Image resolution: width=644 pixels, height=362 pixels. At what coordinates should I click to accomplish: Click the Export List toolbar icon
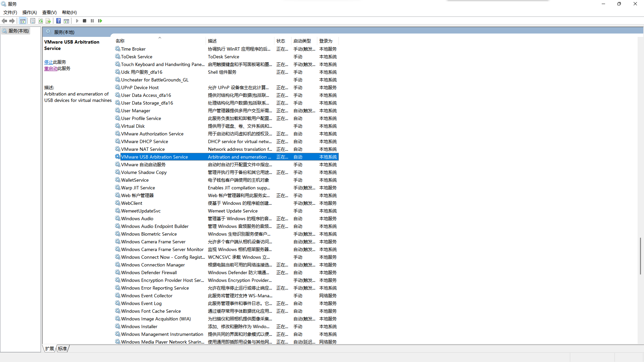48,21
